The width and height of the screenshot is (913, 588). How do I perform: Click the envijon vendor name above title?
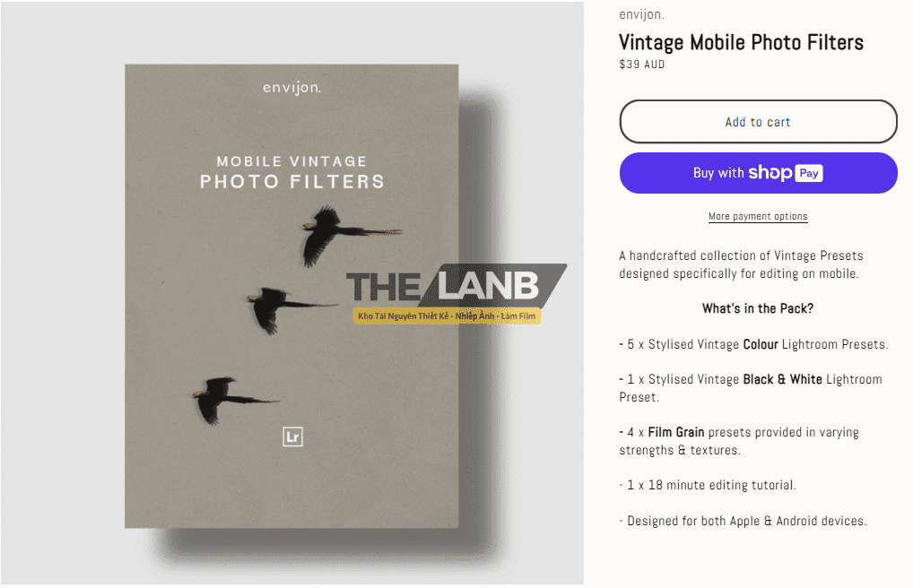[x=641, y=14]
